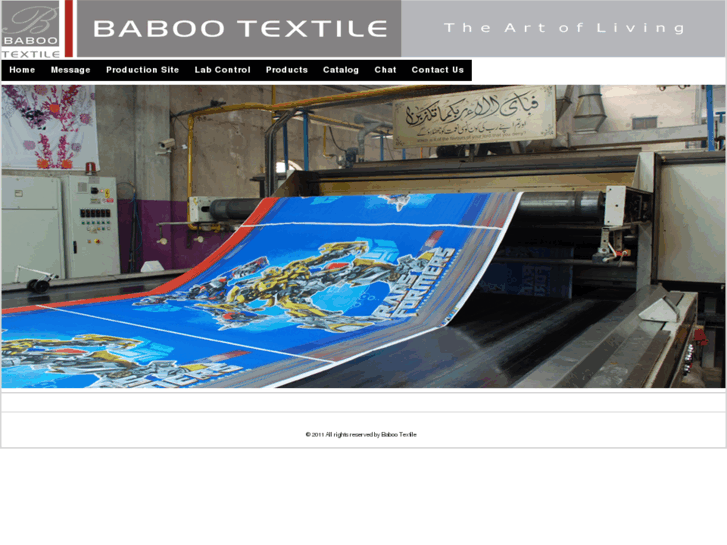Click the BABOO TEXTILE header banner
Screen dimensions: 727x545
point(240,29)
